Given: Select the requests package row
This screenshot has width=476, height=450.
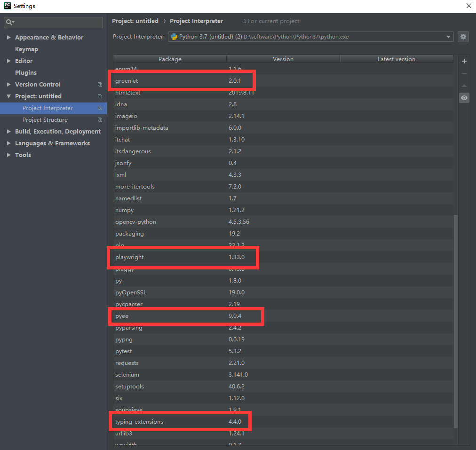Looking at the screenshot, I should pyautogui.click(x=283, y=363).
